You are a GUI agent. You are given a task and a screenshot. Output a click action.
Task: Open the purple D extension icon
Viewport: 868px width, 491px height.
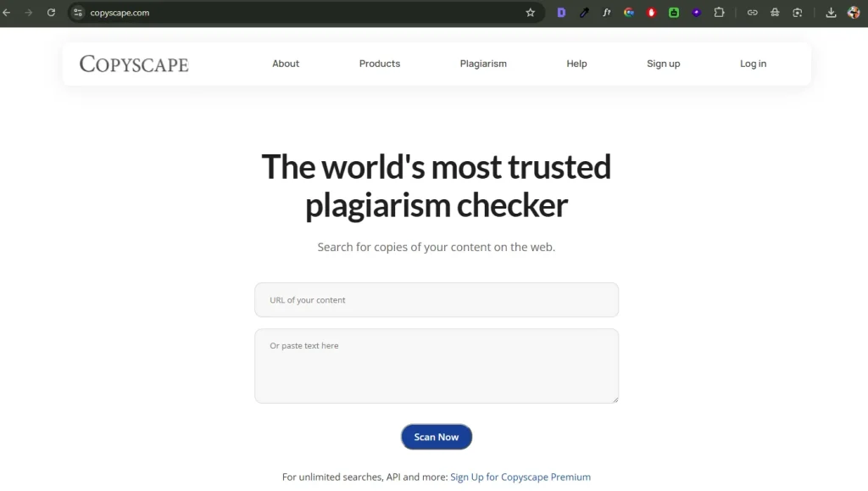coord(561,12)
